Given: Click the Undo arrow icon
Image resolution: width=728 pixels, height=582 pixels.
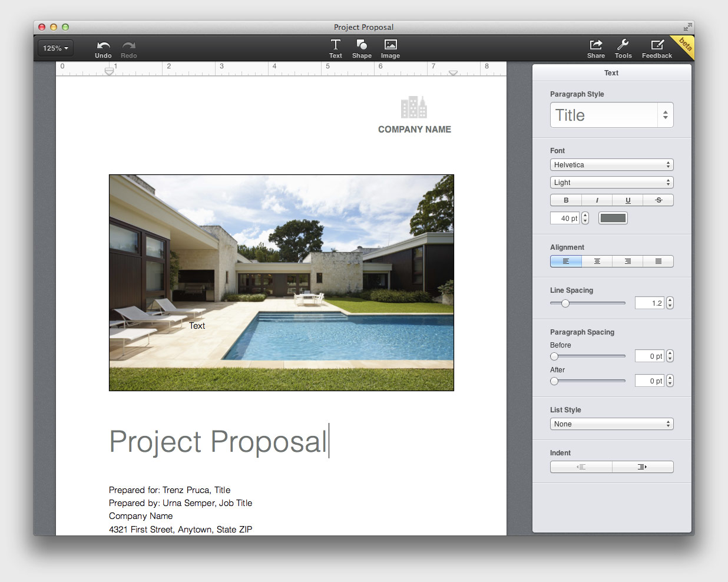Looking at the screenshot, I should tap(103, 45).
